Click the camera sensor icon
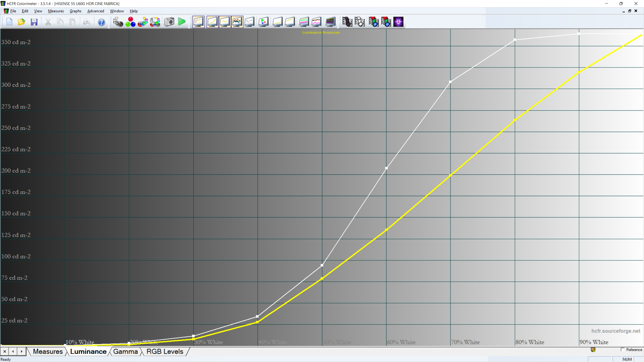The height and width of the screenshot is (362, 644). (x=169, y=22)
